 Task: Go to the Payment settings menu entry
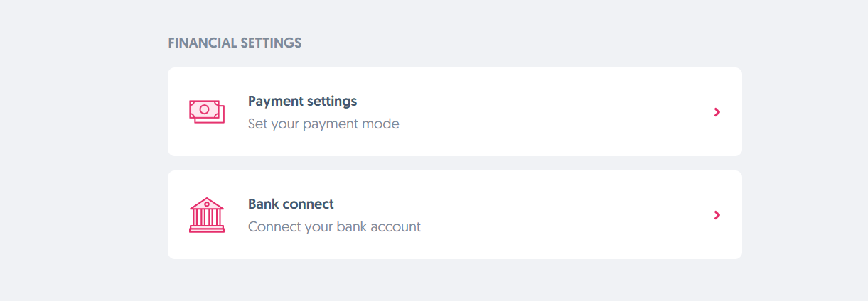[x=454, y=111]
